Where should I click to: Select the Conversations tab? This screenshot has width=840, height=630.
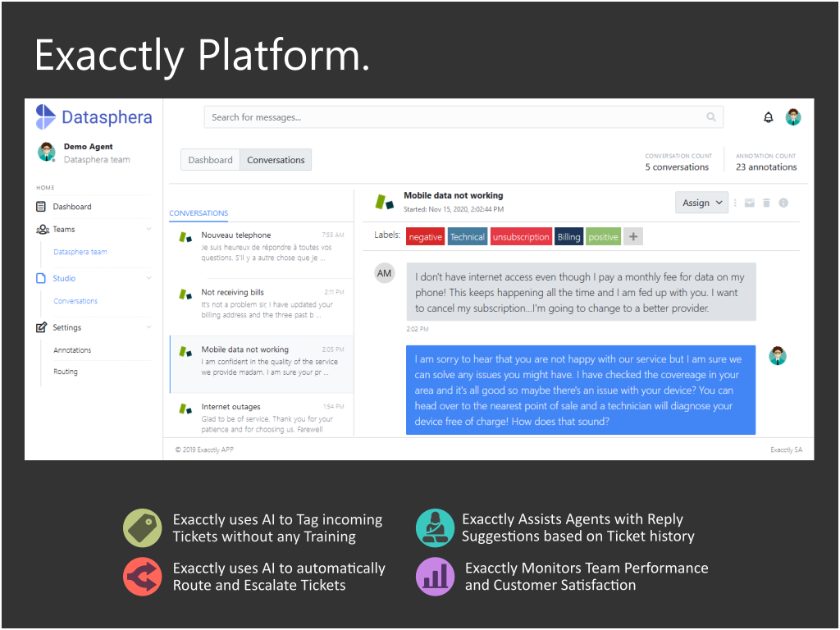click(276, 160)
